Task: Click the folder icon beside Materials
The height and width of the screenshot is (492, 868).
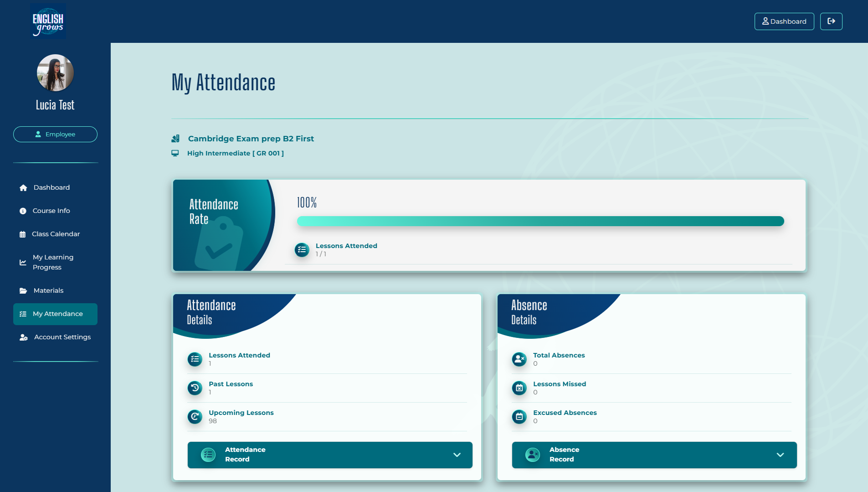Action: (23, 291)
